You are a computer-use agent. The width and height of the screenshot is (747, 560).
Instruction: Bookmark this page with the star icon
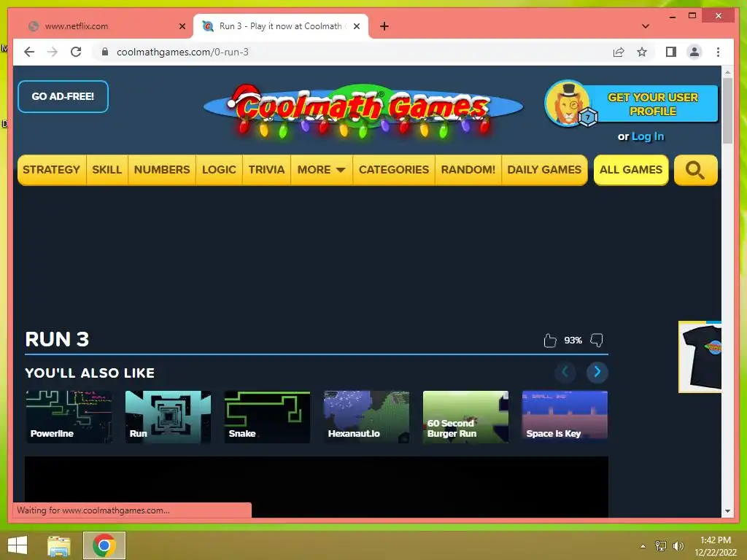642,52
